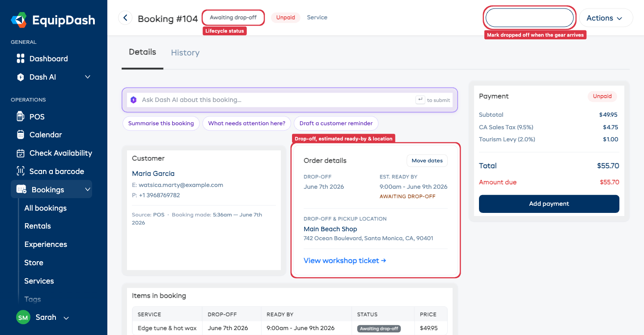Open Services in sidebar
644x335 pixels.
(39, 281)
